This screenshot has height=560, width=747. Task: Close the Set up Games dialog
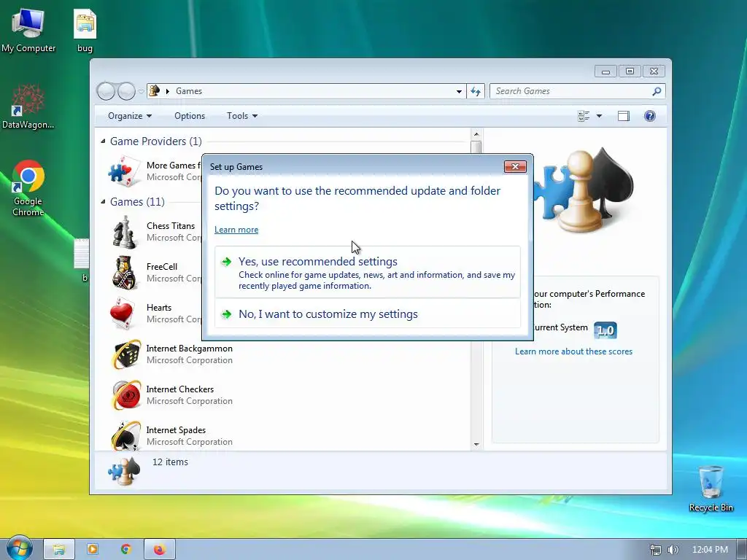515,167
